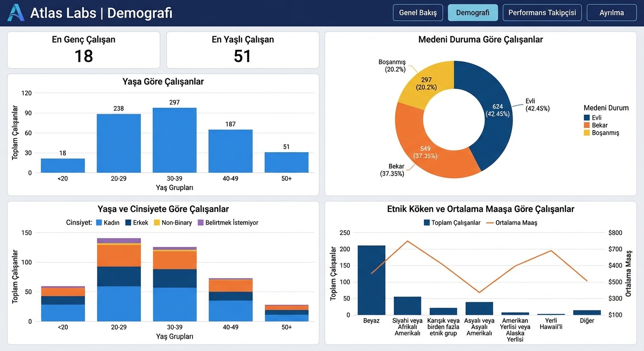Click the yellow Boşanmış legend swatch

587,133
